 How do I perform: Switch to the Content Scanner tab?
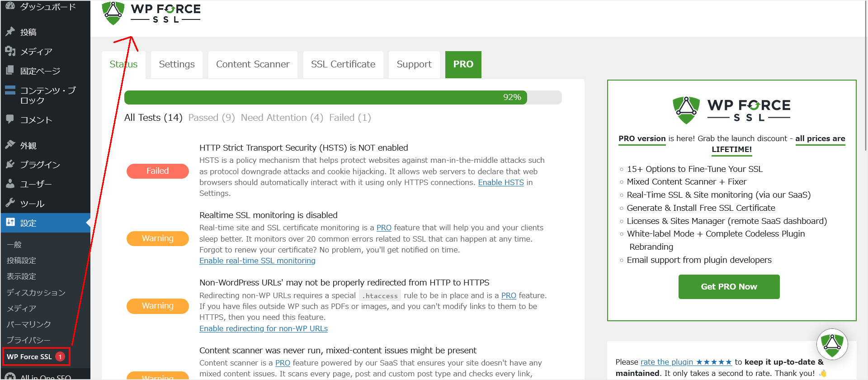point(253,64)
